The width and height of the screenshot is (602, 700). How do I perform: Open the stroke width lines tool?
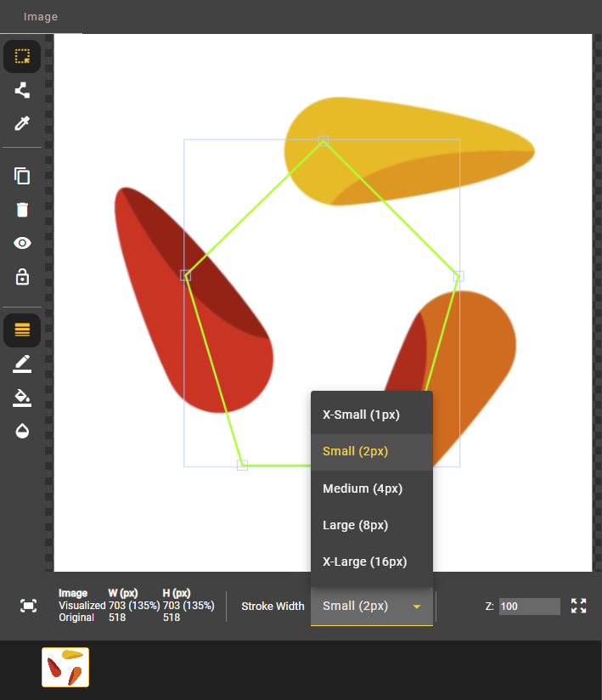click(x=22, y=330)
